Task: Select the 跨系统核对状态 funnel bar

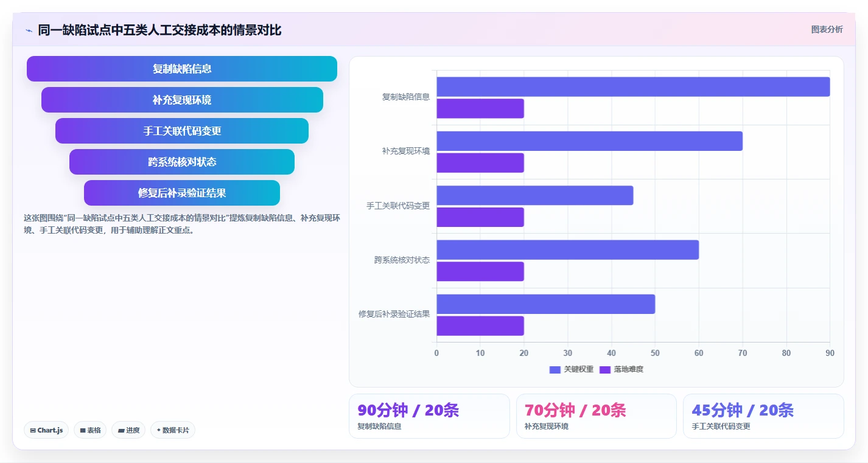Action: pos(182,162)
